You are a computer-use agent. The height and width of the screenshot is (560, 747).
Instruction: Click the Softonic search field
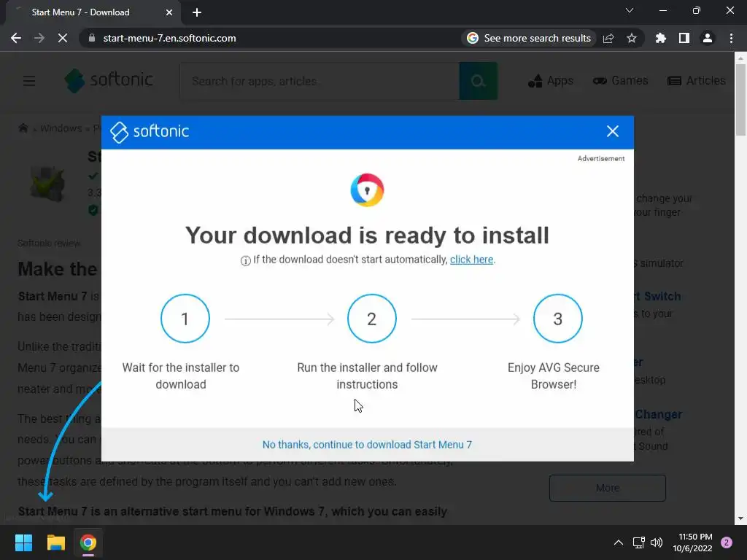(x=320, y=81)
